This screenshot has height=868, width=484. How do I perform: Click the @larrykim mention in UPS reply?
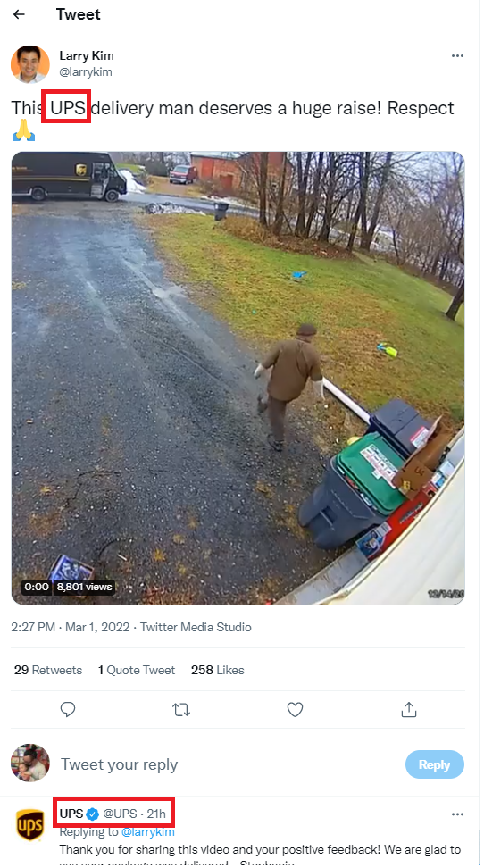point(148,832)
